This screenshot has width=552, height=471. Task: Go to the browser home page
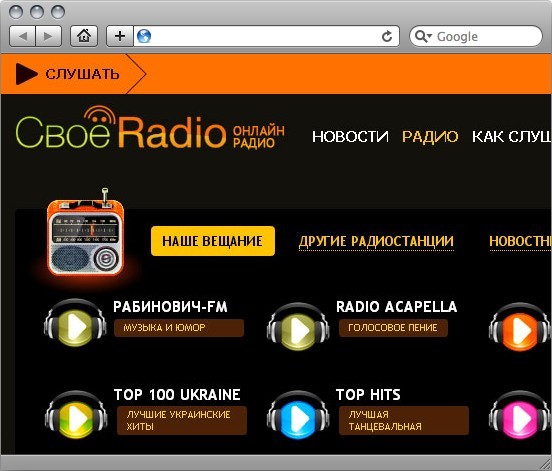tap(84, 36)
